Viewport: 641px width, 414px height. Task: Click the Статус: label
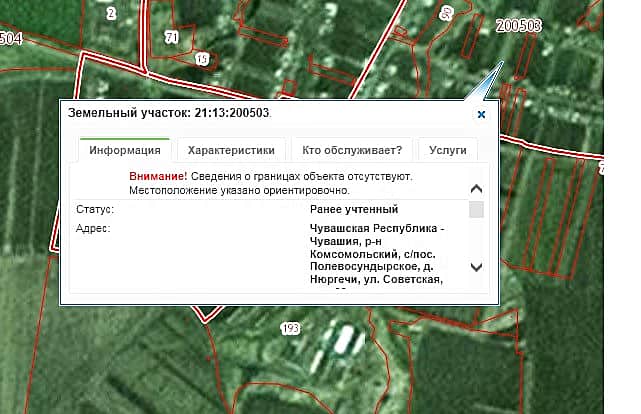(95, 209)
